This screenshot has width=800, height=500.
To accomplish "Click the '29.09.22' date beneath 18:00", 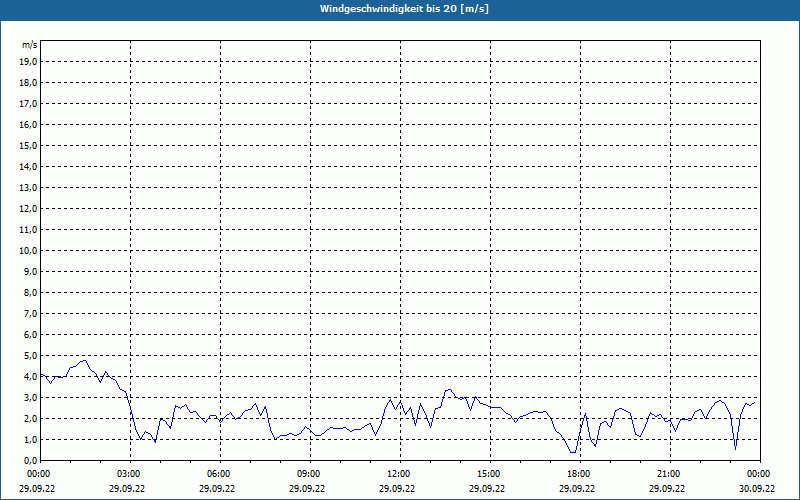I will pos(577,488).
